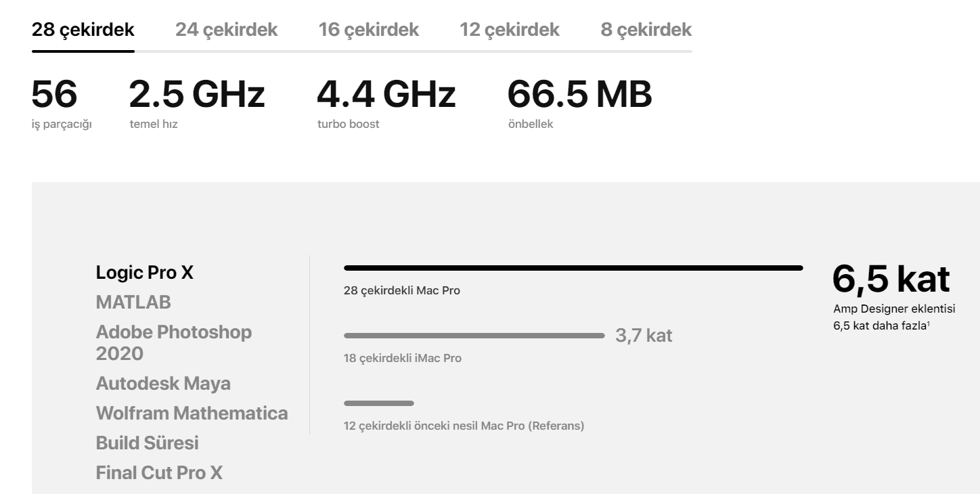Viewport: 980px width, 494px height.
Task: Choose the 12 çekirdek tab
Action: (x=509, y=30)
